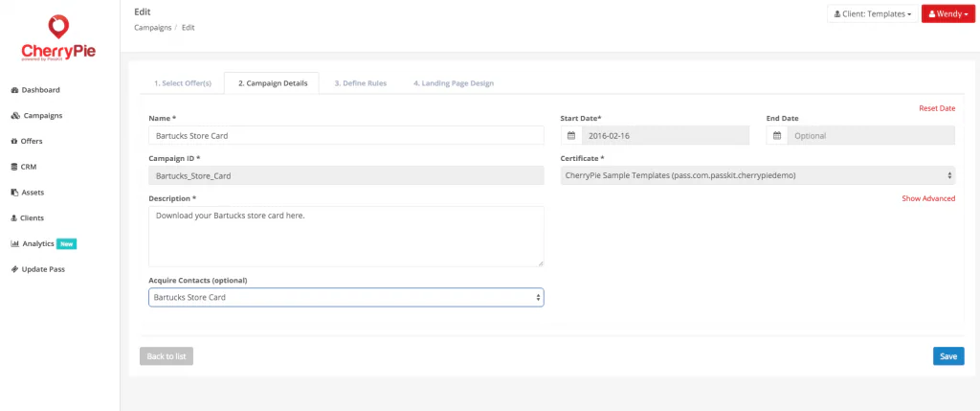Open the Dashboard page
The height and width of the screenshot is (411, 980).
[x=40, y=90]
